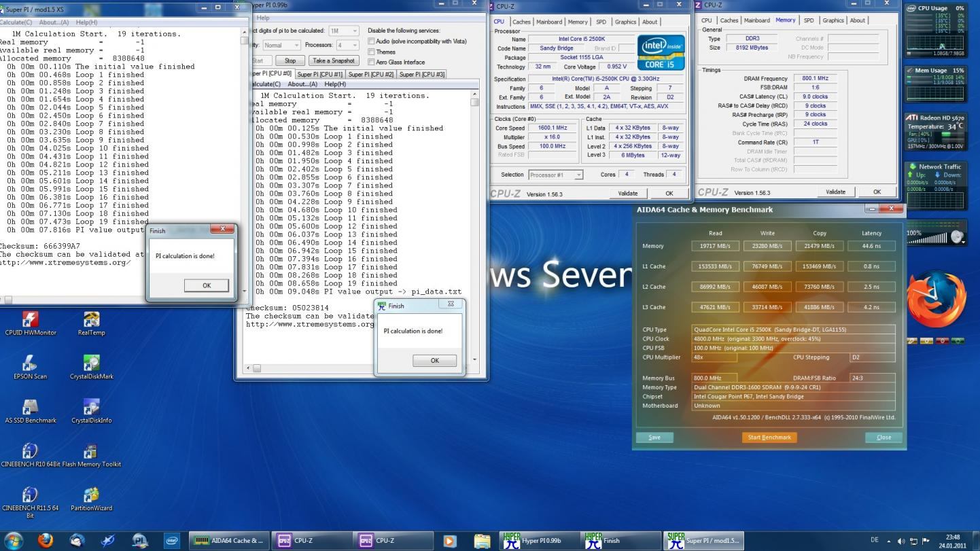Switch to Super PI mod1.5 taskbar button
The height and width of the screenshot is (551, 980).
[703, 541]
